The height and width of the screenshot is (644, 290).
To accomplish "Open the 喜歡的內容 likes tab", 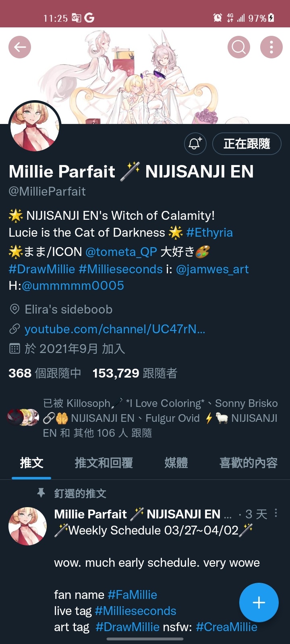I will [x=249, y=463].
